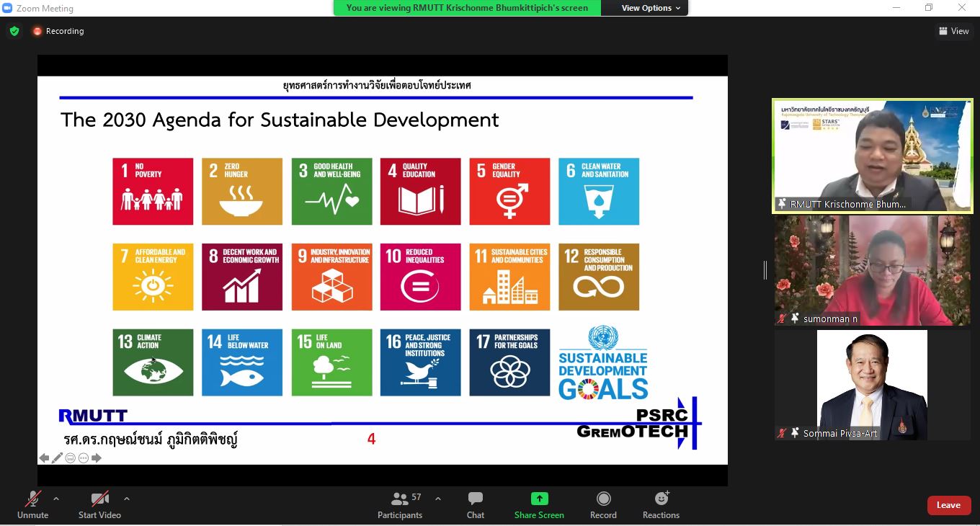Click the red Recording indicator

click(x=58, y=31)
